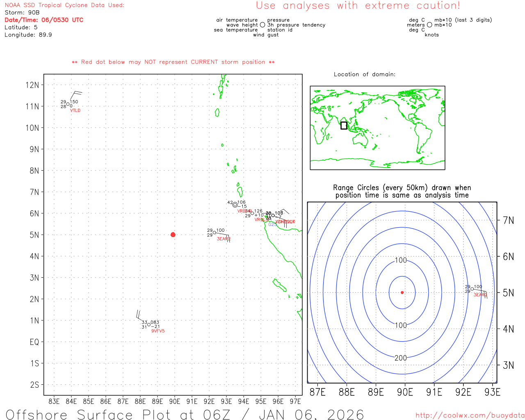
Task: Click the '87E' label on range plot axis
Action: click(317, 392)
